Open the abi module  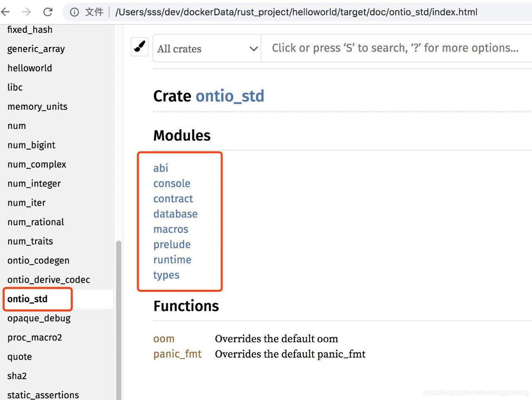tap(161, 168)
